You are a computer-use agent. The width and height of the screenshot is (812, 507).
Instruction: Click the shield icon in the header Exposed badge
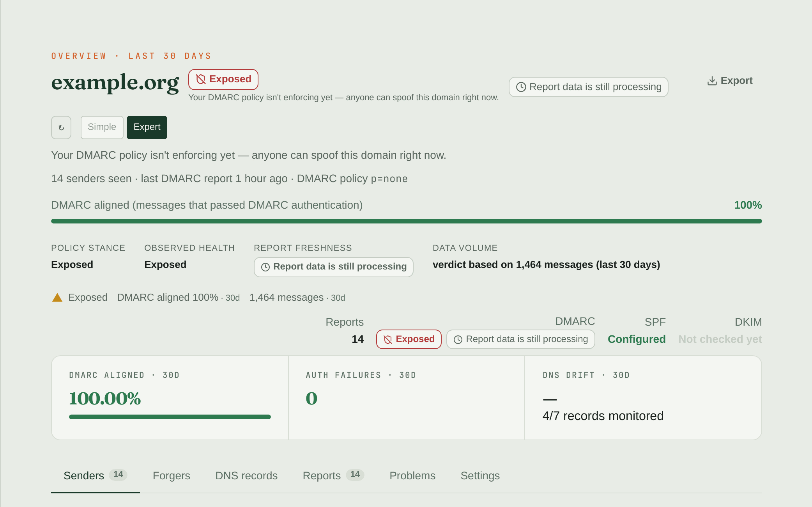(201, 79)
